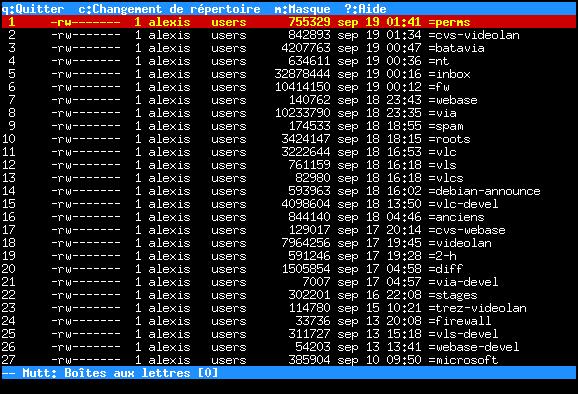Select the =webase-devel mailbox

pos(289,347)
